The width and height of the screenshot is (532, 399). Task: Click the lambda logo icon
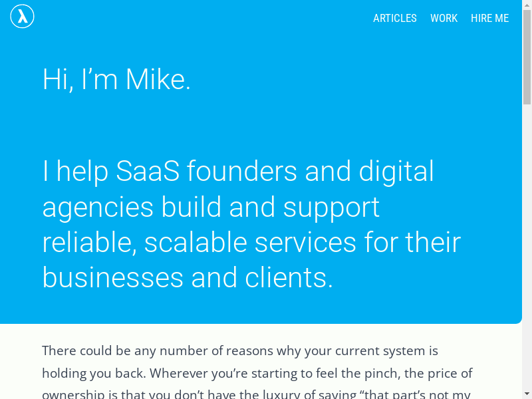click(22, 17)
